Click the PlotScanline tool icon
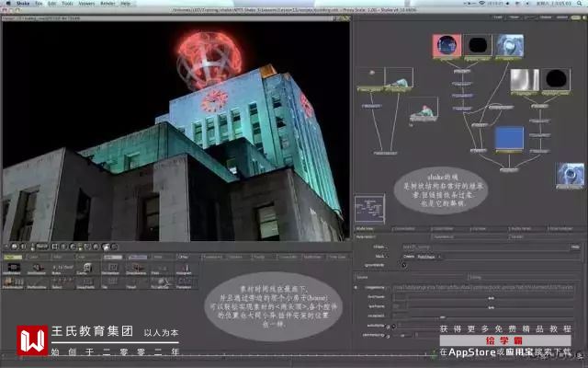 click(37, 282)
